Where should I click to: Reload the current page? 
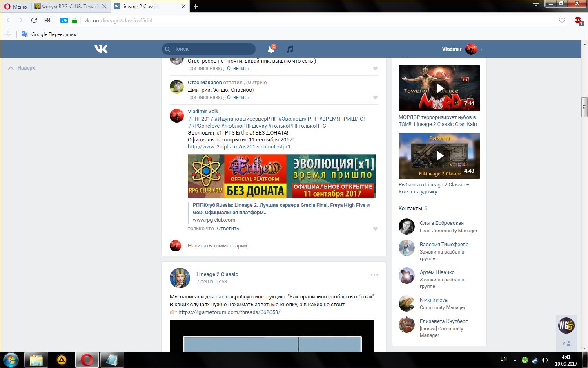tap(34, 20)
